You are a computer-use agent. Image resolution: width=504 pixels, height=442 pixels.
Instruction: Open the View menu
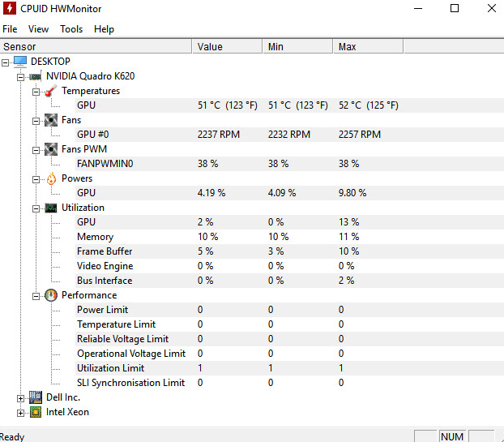pyautogui.click(x=38, y=29)
